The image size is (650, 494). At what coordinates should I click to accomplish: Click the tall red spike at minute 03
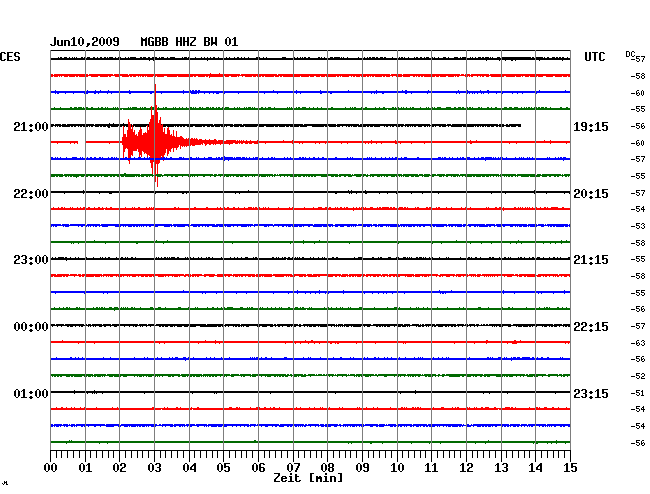pyautogui.click(x=155, y=133)
